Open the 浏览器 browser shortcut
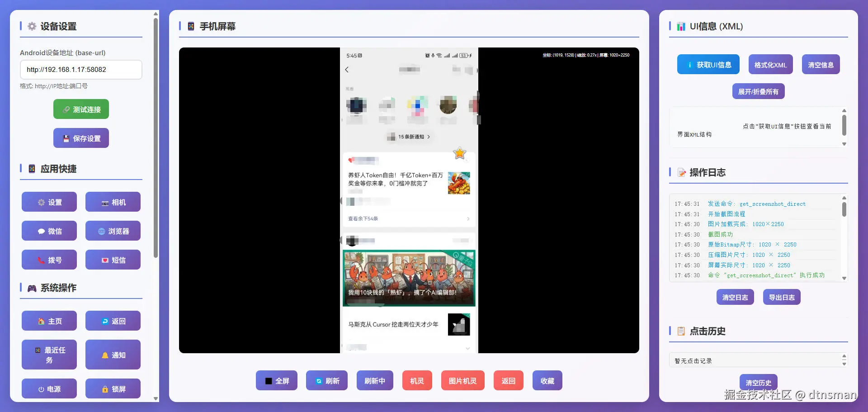This screenshot has height=412, width=868. pos(113,231)
